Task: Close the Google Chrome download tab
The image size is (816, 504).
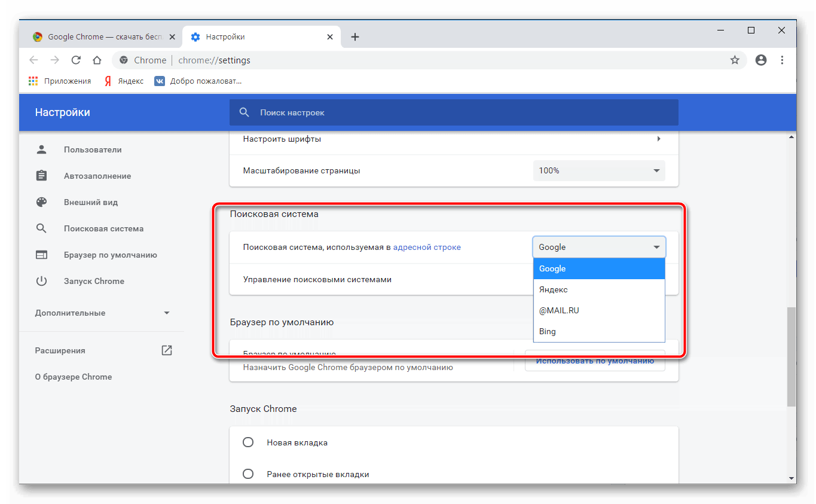Action: [x=172, y=37]
